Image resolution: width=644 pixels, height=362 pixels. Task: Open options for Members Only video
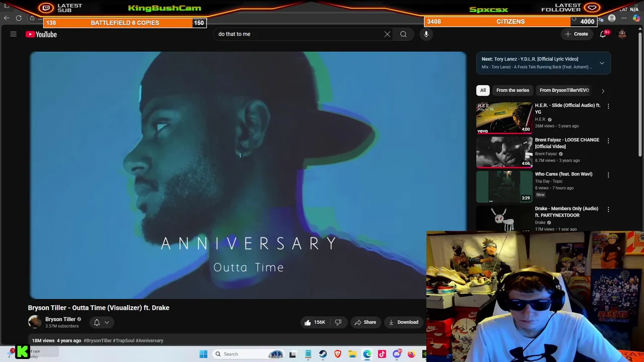tap(608, 209)
